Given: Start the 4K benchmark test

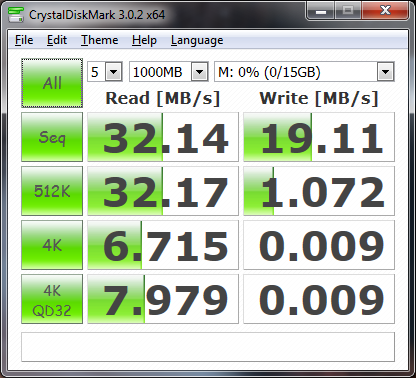Looking at the screenshot, I should click(52, 245).
